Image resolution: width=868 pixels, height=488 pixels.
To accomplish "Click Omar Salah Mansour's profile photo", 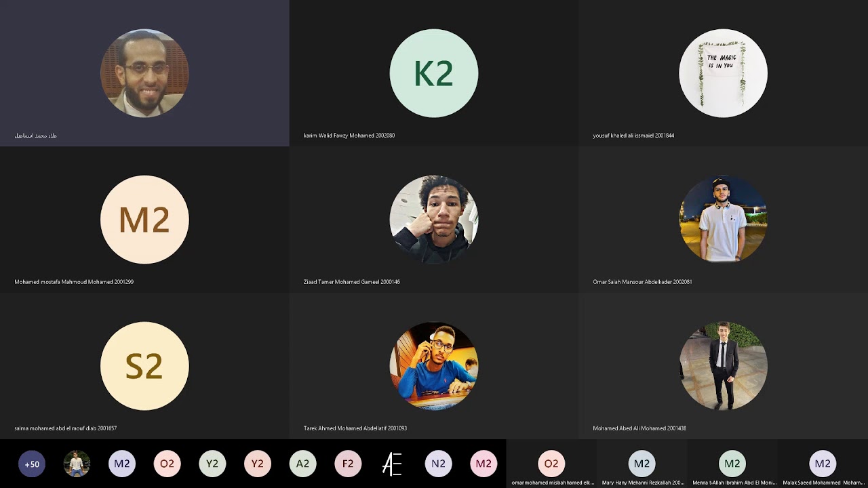I will point(723,220).
